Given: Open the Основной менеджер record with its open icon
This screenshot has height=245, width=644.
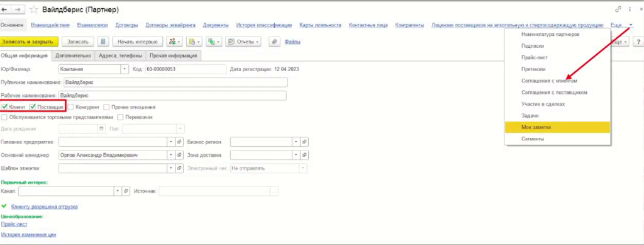Looking at the screenshot, I should coord(179,155).
